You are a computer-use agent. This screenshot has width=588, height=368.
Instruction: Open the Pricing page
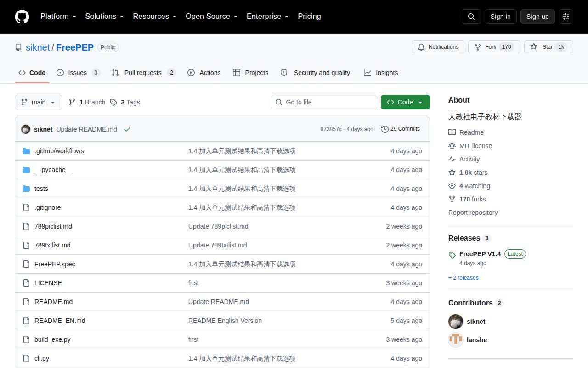pos(309,16)
